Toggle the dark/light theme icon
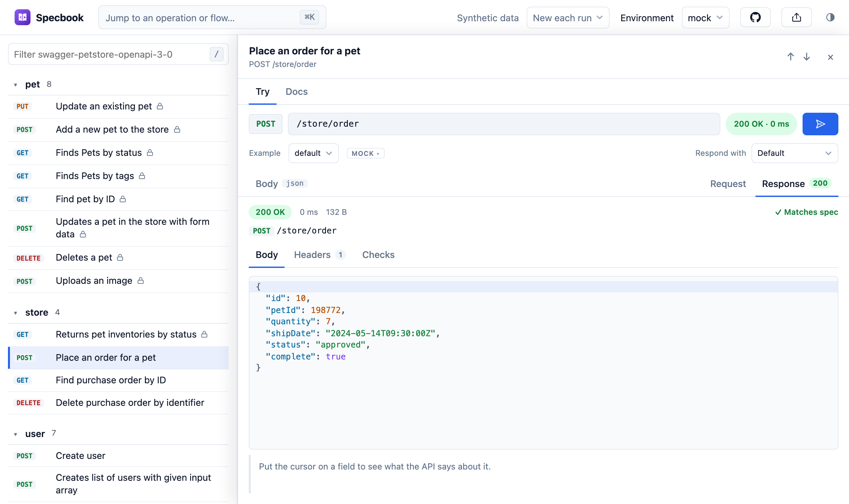This screenshot has height=504, width=849. point(830,17)
